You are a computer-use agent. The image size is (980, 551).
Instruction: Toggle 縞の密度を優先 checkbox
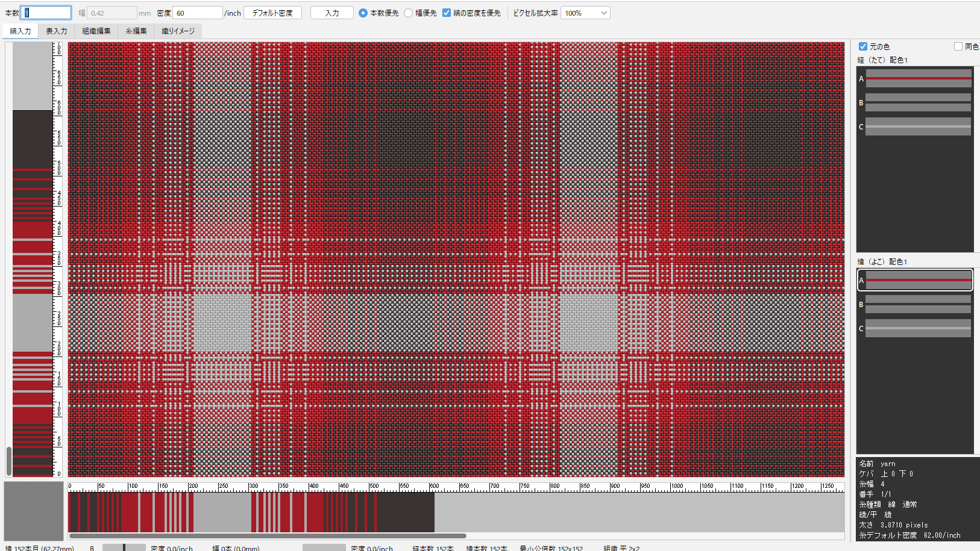click(447, 13)
